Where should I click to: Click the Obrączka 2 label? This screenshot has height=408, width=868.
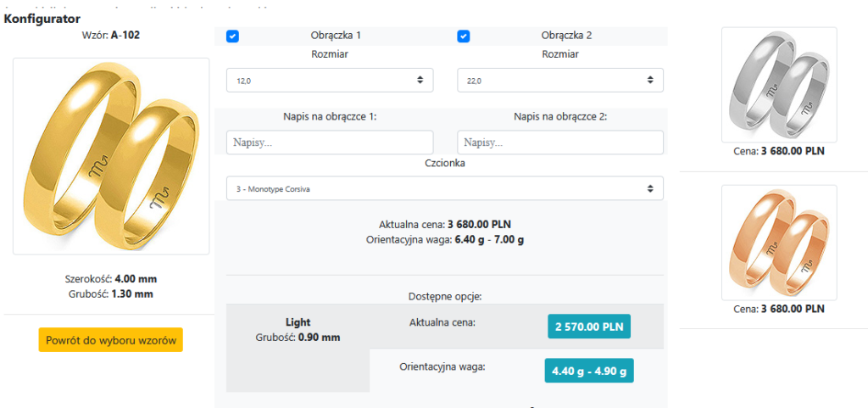pyautogui.click(x=566, y=36)
